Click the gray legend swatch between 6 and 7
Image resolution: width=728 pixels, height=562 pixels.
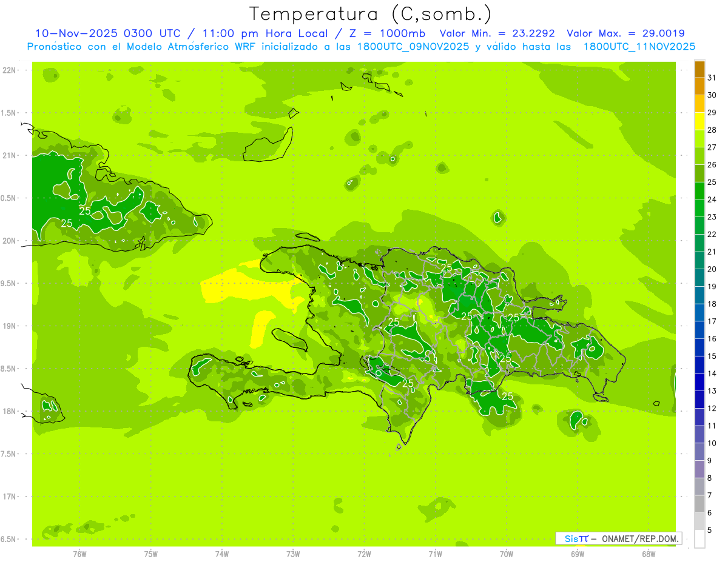pos(699,504)
